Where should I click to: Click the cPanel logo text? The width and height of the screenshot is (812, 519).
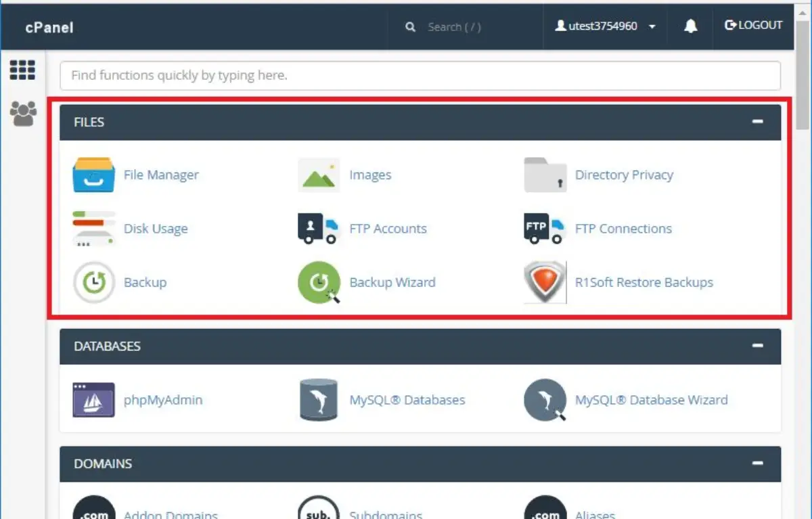pyautogui.click(x=49, y=28)
